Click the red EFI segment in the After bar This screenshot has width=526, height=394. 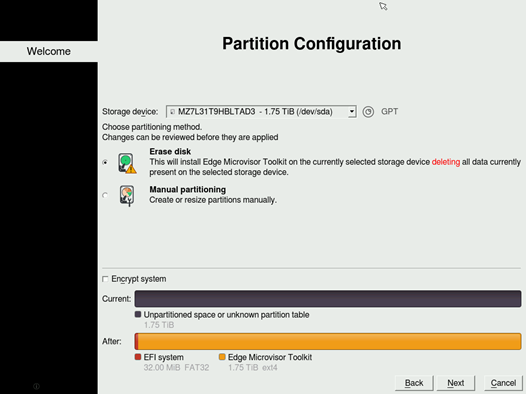pyautogui.click(x=137, y=341)
